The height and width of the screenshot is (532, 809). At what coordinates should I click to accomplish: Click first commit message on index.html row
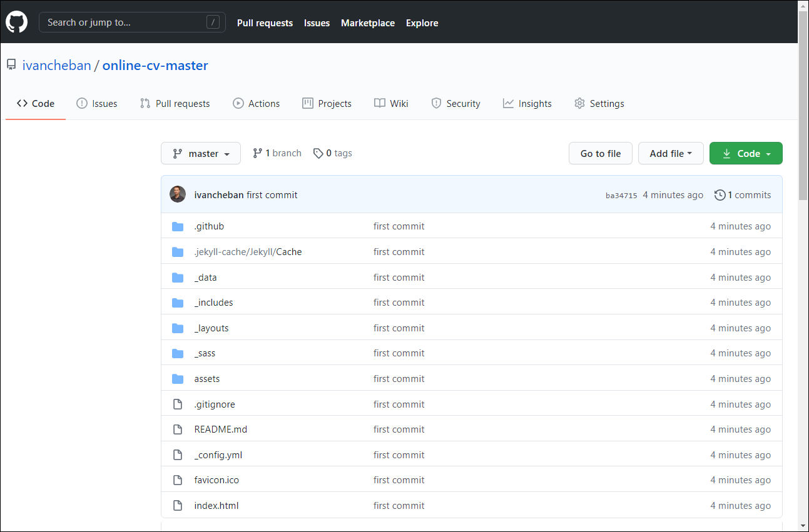coord(399,506)
